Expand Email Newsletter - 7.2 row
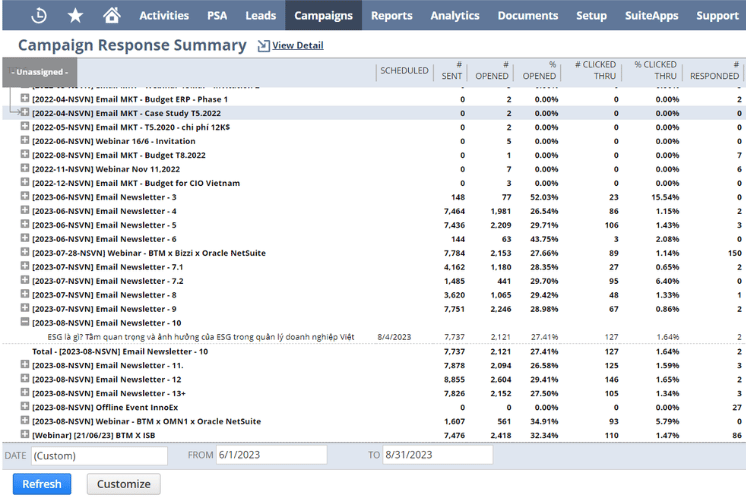Viewport: 746px width, 500px height. pos(25,280)
